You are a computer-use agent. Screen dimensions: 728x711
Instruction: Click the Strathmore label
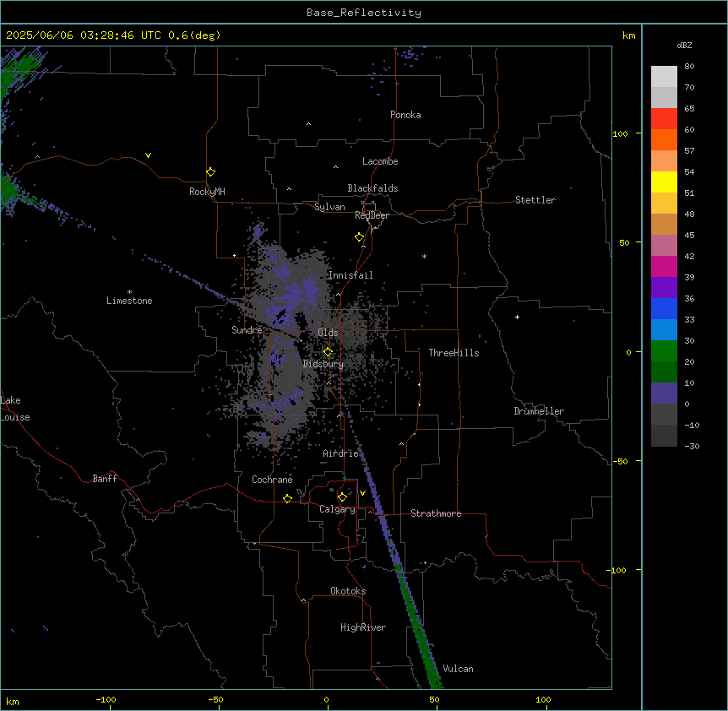tap(436, 513)
